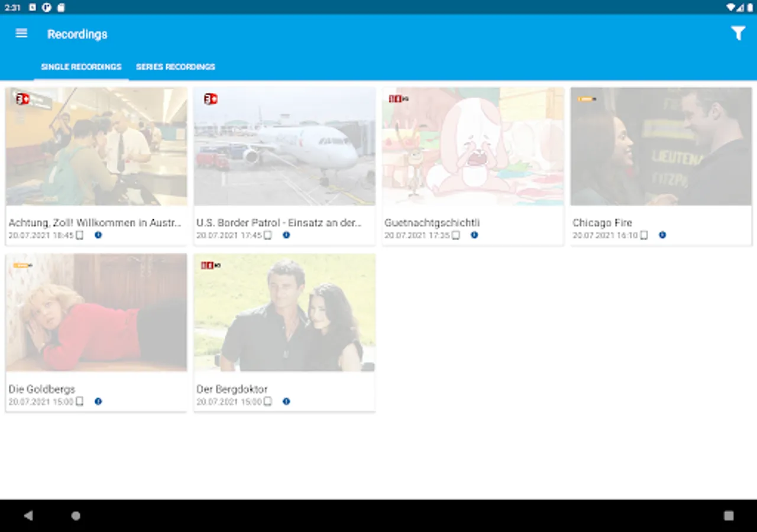Tap the Android back button
Screen dimensions: 757x532
pos(28,515)
